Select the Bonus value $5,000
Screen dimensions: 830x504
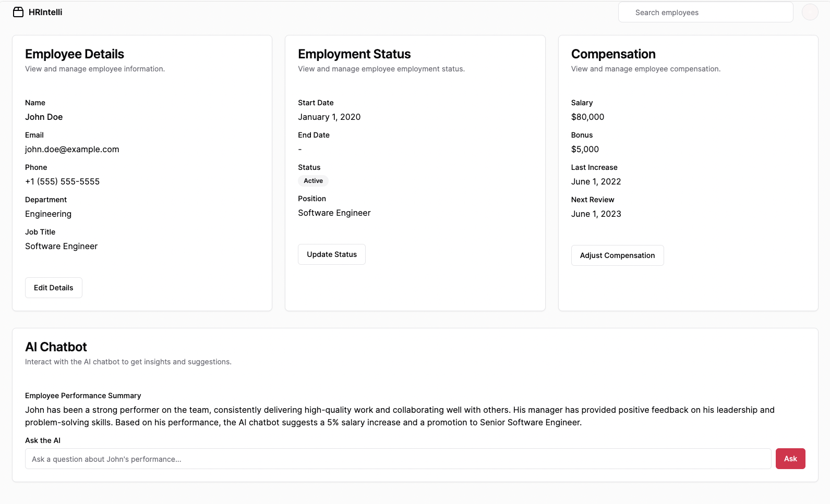click(585, 149)
